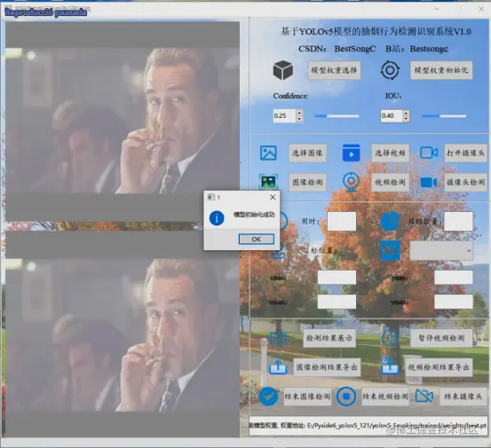Click the blue square icon beside the target dropdown

390,250
